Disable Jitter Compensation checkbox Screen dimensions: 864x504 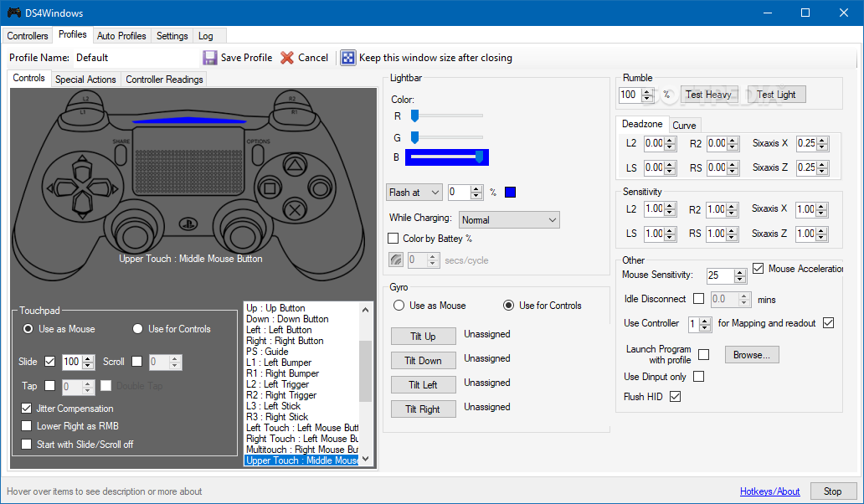coord(26,409)
